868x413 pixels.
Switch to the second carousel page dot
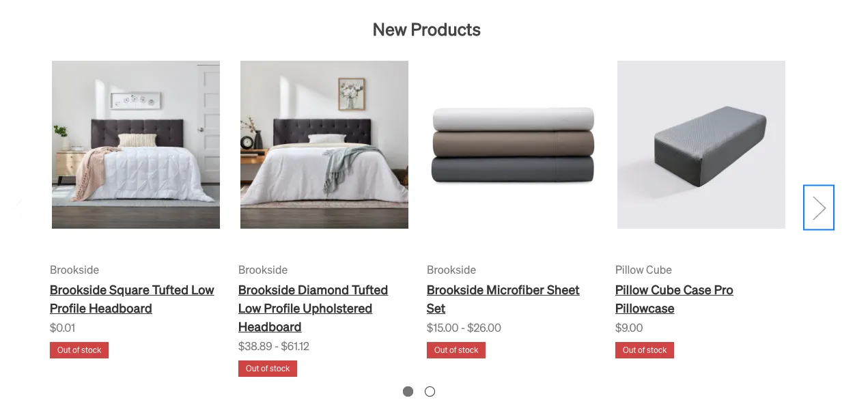coord(430,392)
